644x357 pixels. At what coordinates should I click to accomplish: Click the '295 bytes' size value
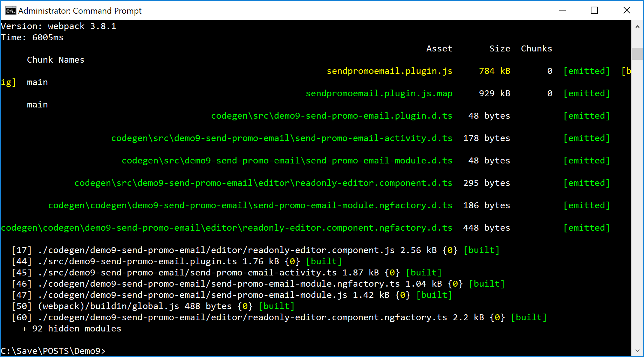tap(487, 183)
